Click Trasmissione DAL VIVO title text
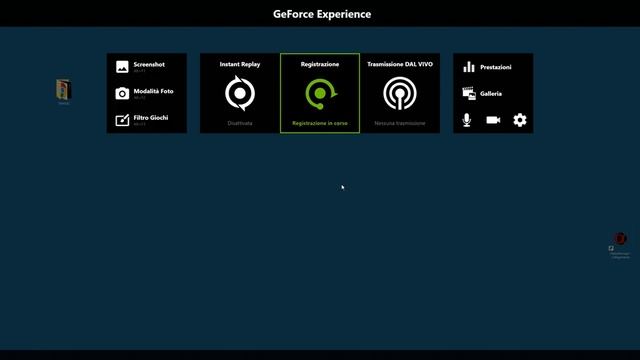Screen dimensions: 640x360 pyautogui.click(x=400, y=64)
